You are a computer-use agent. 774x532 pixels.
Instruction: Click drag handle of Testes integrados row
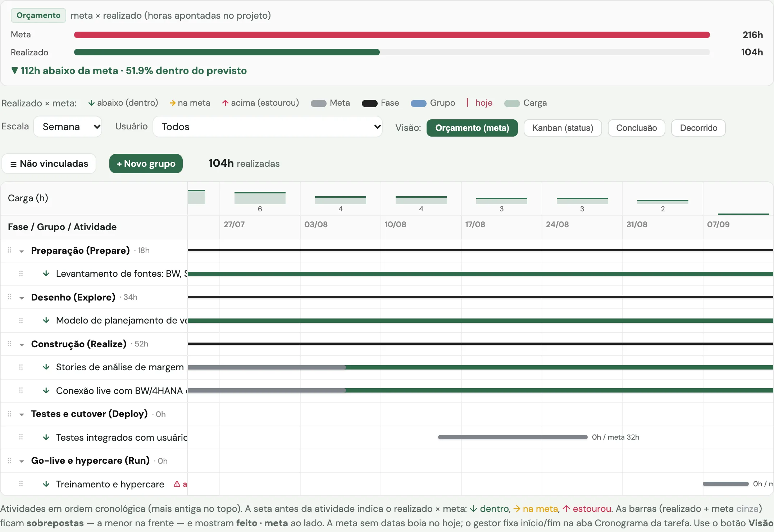[x=21, y=437]
